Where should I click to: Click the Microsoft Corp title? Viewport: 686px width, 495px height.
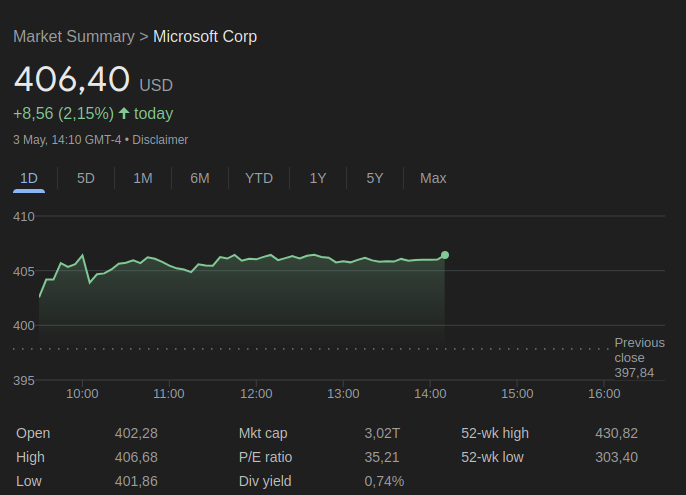[205, 37]
